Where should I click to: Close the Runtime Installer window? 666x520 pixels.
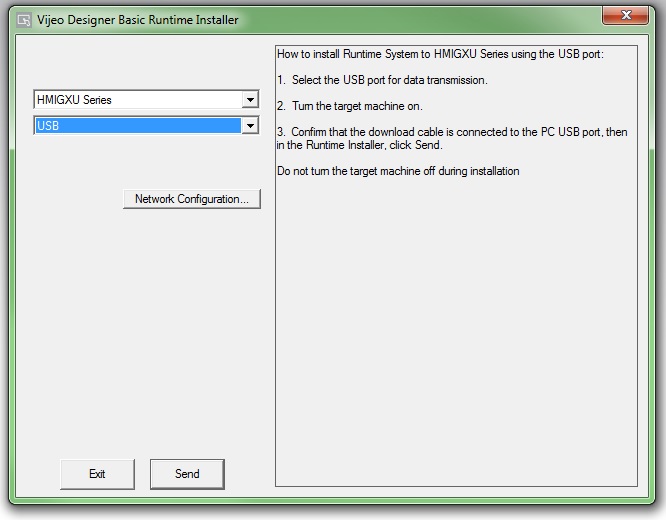pos(625,15)
